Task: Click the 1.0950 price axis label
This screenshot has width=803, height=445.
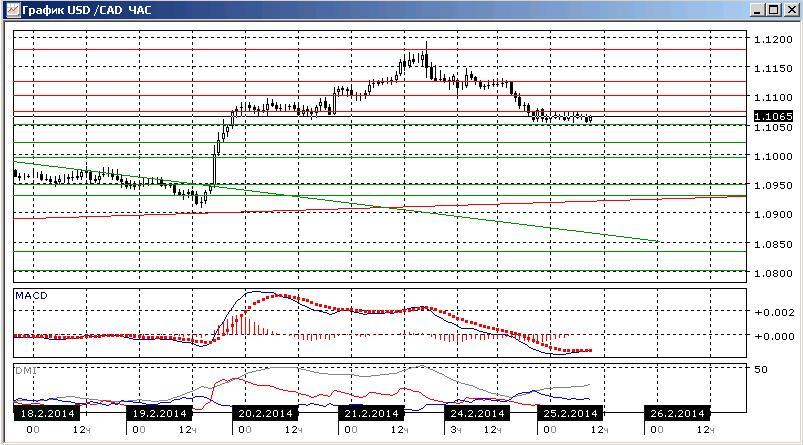Action: pyautogui.click(x=773, y=185)
